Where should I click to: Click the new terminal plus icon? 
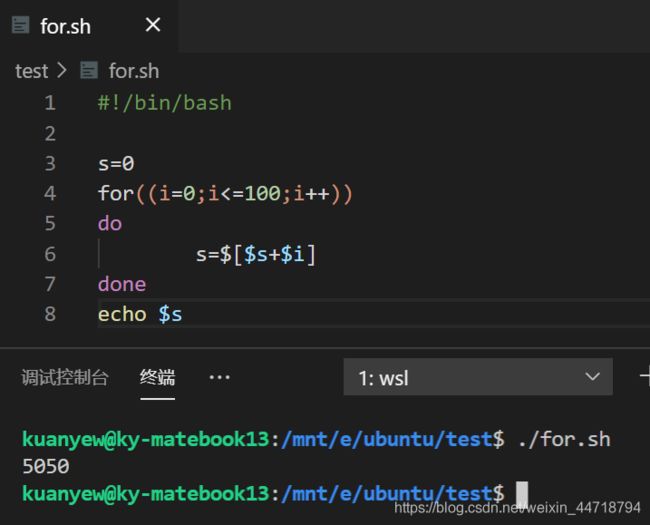(645, 377)
